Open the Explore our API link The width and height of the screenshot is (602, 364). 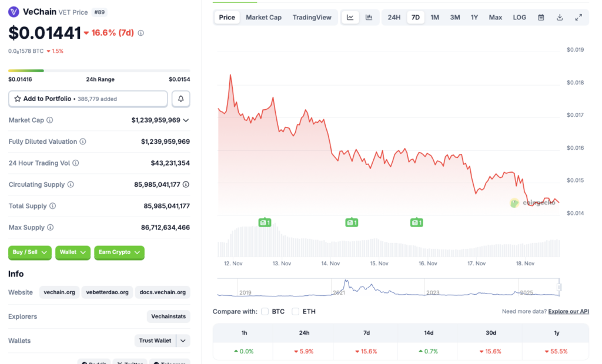click(x=568, y=311)
